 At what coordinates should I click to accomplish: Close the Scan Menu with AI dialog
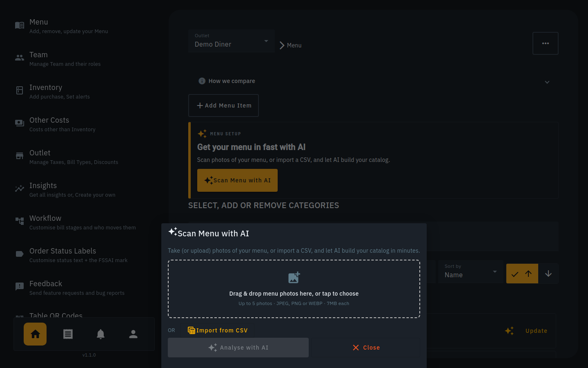(366, 348)
